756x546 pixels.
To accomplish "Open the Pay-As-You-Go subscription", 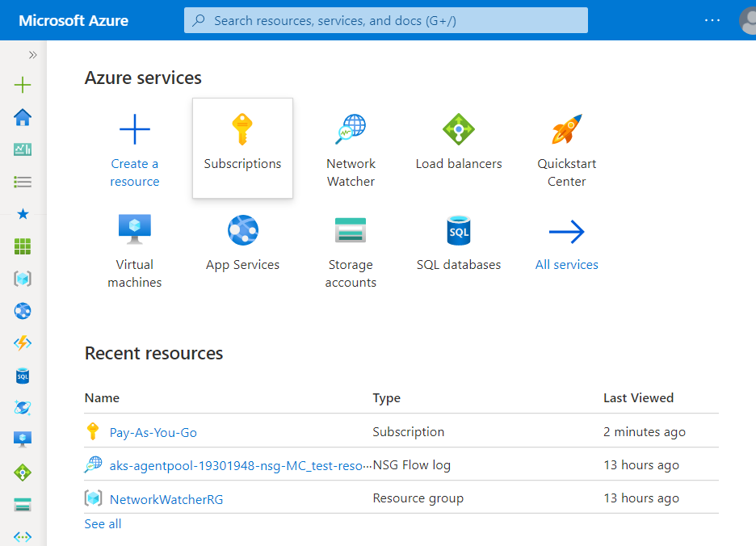I will [153, 432].
